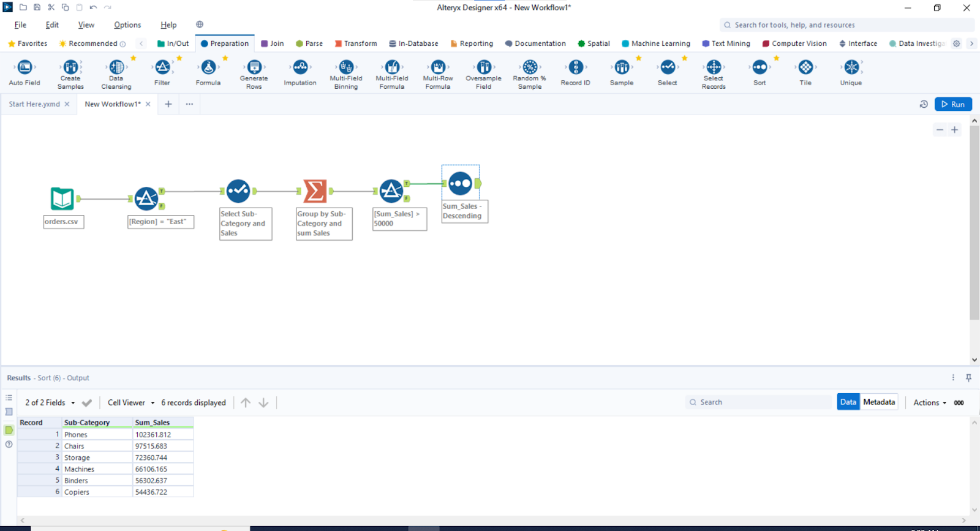Copy selection with the title bar copy icon

point(65,7)
